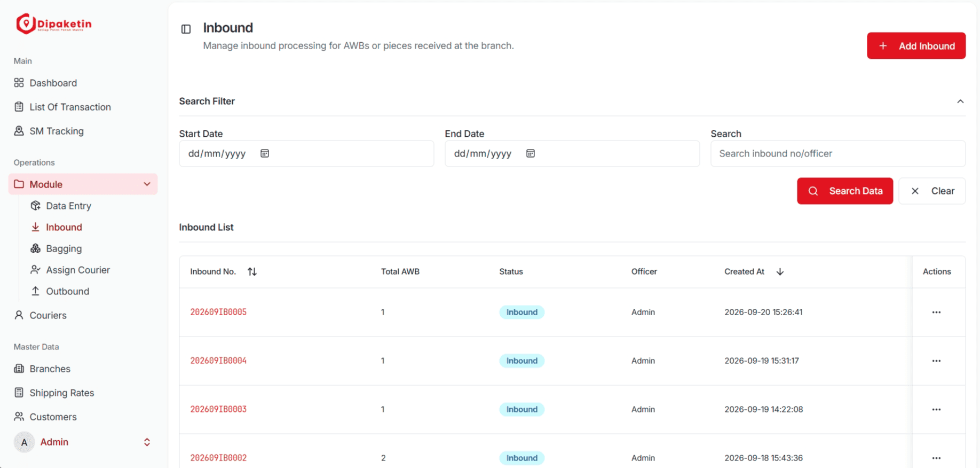Focus the Search inbound no/officer field
This screenshot has width=980, height=468.
838,153
